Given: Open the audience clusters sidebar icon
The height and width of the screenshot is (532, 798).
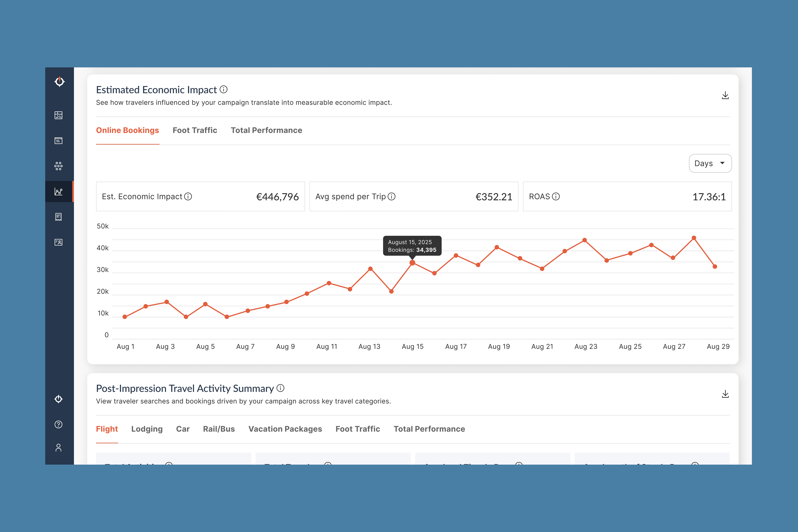Looking at the screenshot, I should [x=58, y=166].
